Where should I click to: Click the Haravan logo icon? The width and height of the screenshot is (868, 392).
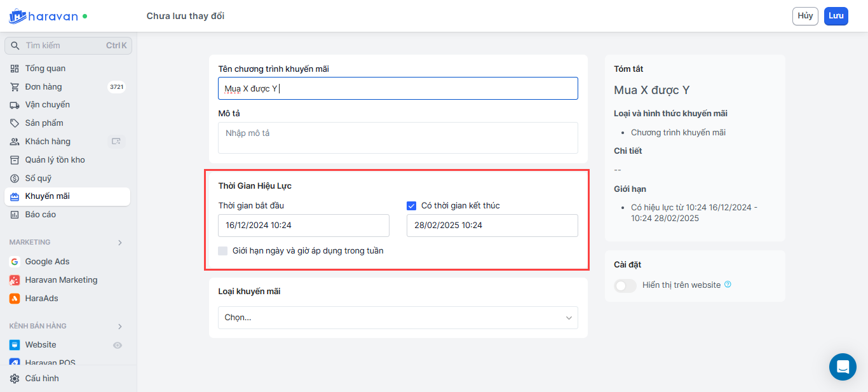(17, 16)
